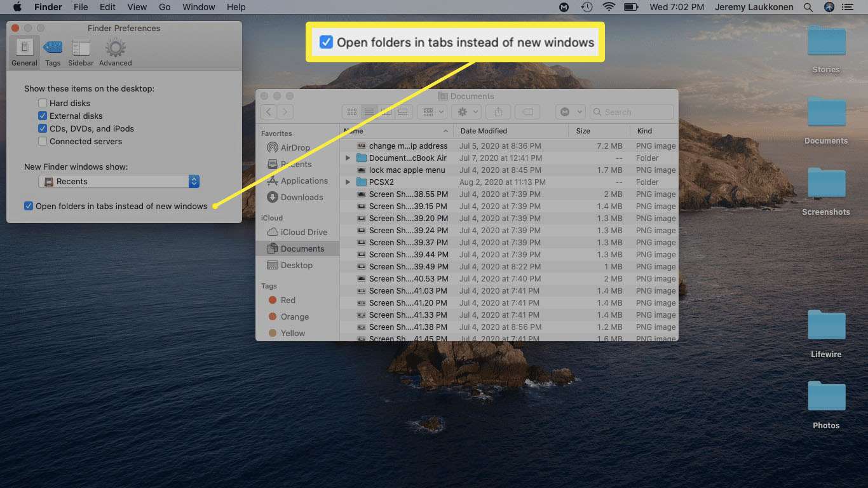
Task: Sort files by Kind column header
Action: (x=654, y=131)
